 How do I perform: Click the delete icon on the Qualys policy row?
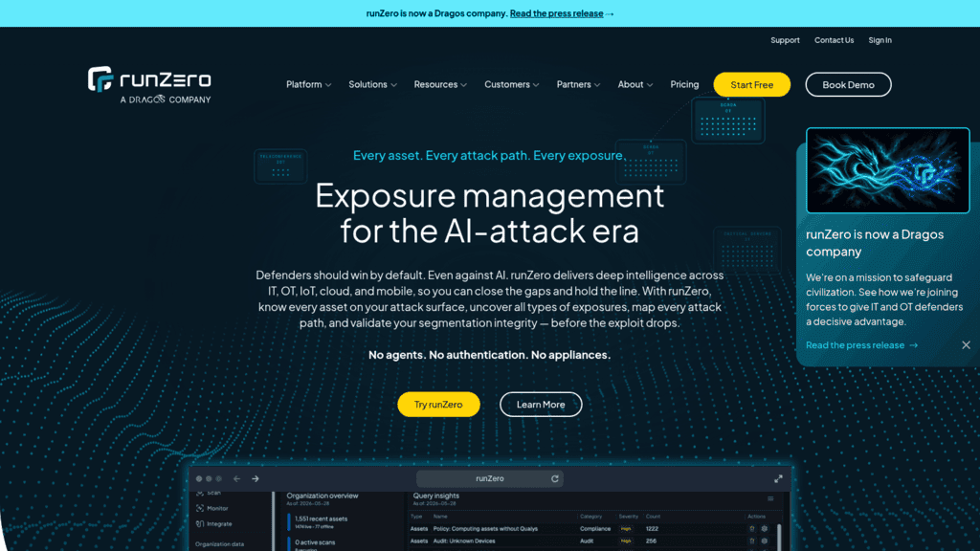click(x=752, y=528)
